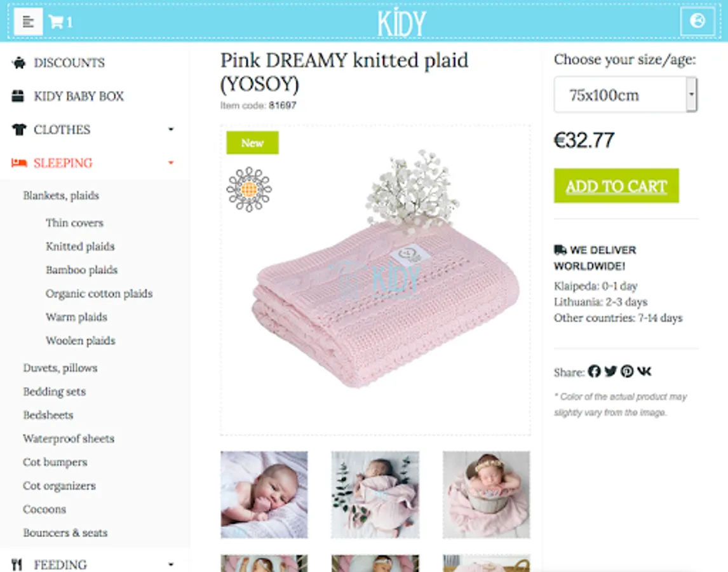
Task: Expand the CLOTHES menu arrow
Action: click(x=171, y=129)
